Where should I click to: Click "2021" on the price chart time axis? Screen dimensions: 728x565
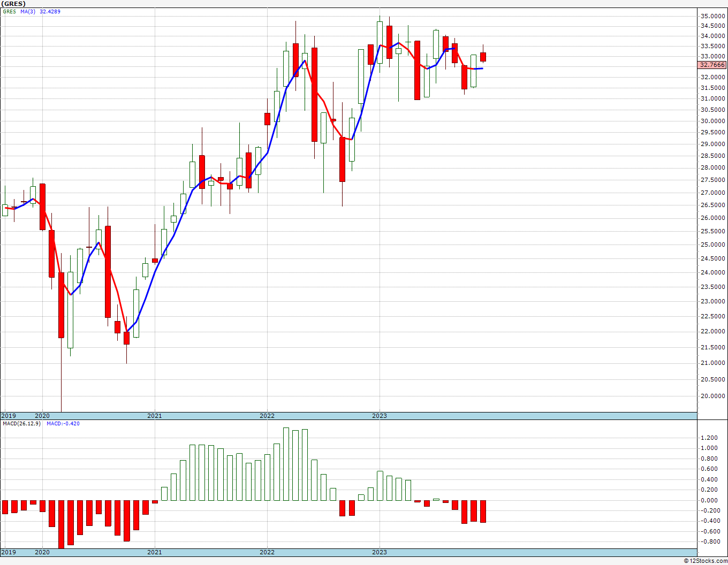pyautogui.click(x=155, y=416)
